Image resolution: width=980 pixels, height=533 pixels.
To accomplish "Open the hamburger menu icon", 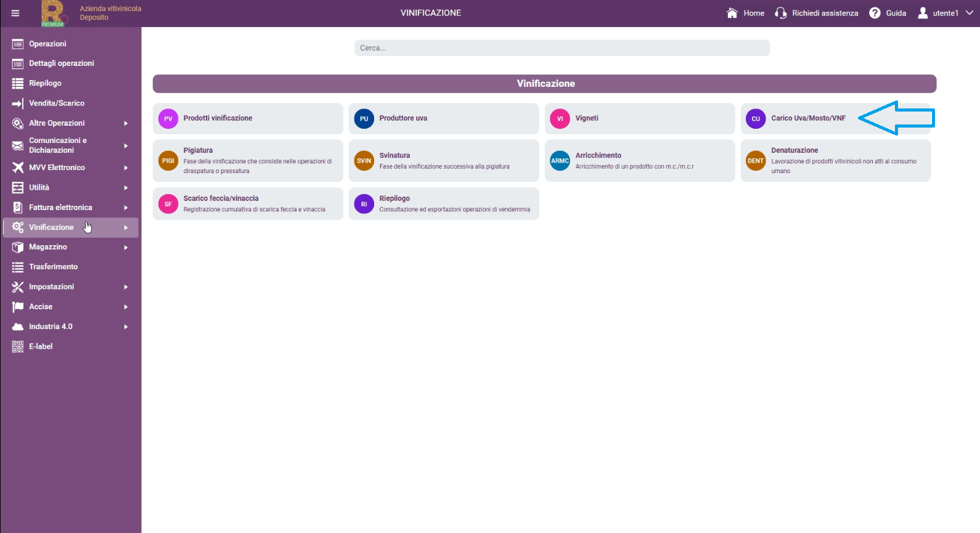I will tap(15, 13).
